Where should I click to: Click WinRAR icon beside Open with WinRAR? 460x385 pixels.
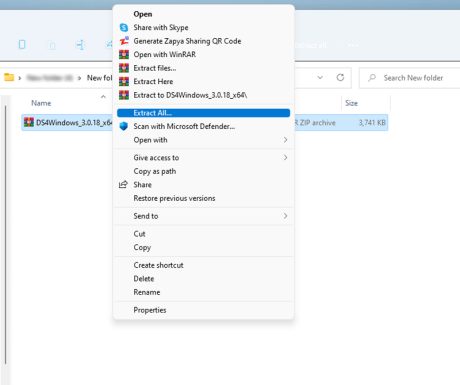[x=124, y=54]
